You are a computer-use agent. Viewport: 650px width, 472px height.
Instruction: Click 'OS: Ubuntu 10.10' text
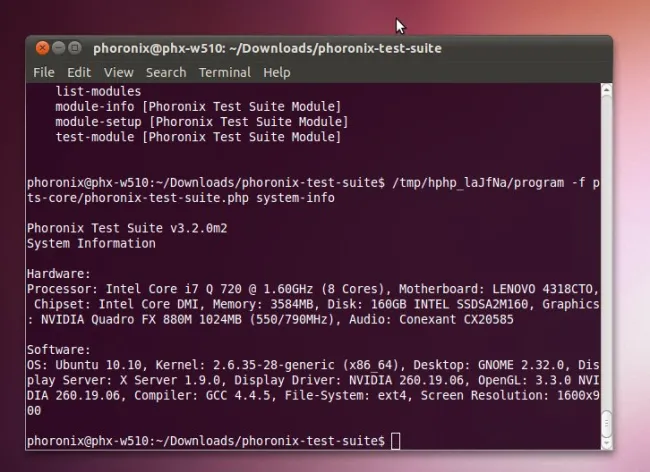tap(84, 365)
